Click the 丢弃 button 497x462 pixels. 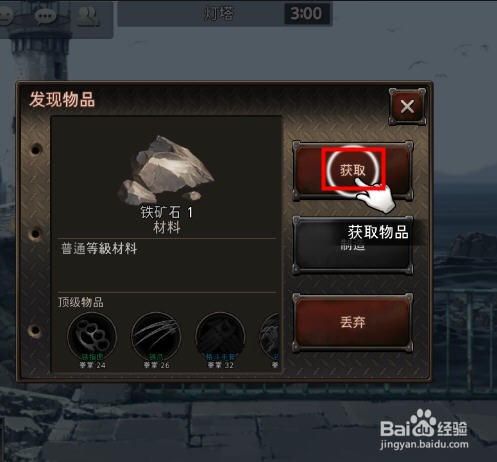click(x=353, y=322)
